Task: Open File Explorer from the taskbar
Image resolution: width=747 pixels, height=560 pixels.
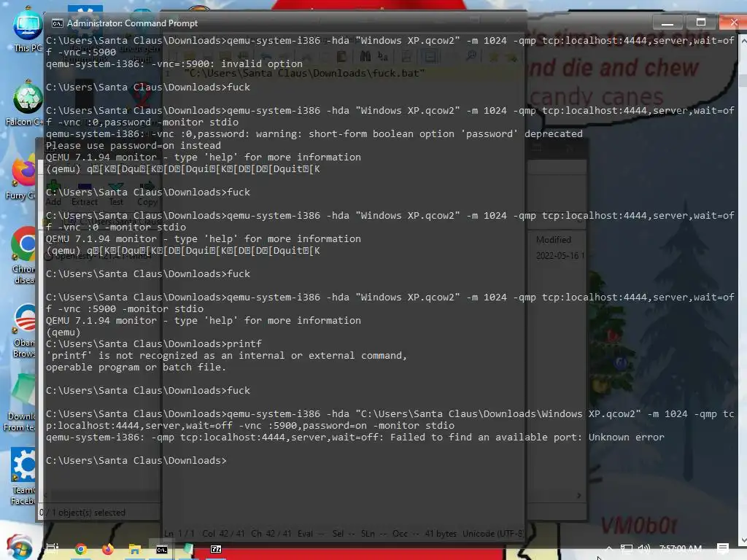Action: 135,549
